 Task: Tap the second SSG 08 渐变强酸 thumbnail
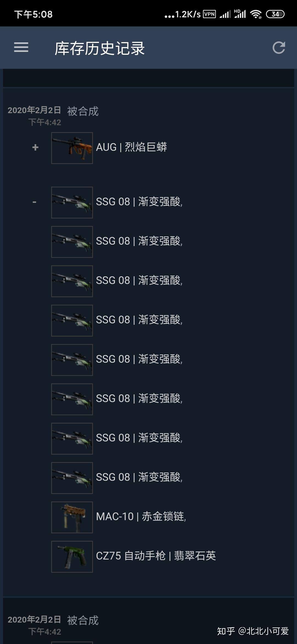click(72, 242)
